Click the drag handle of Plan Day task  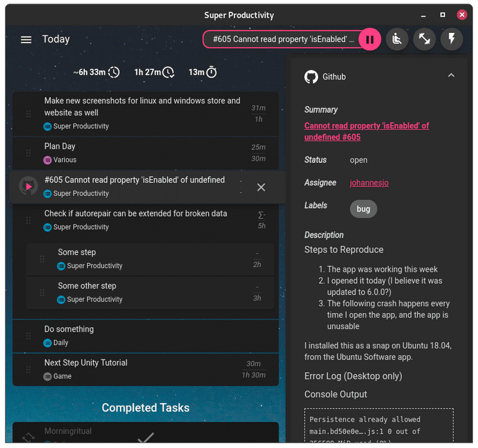tap(28, 154)
